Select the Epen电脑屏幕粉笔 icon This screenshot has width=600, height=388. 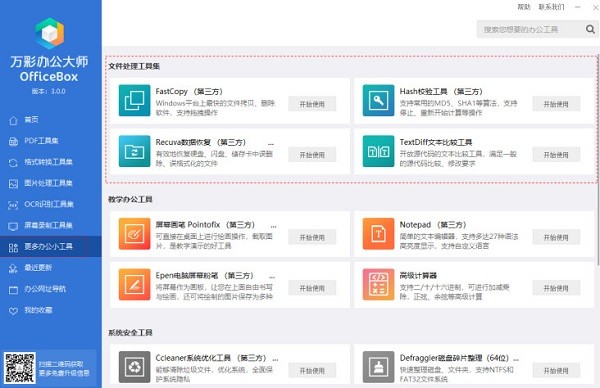pos(134,284)
